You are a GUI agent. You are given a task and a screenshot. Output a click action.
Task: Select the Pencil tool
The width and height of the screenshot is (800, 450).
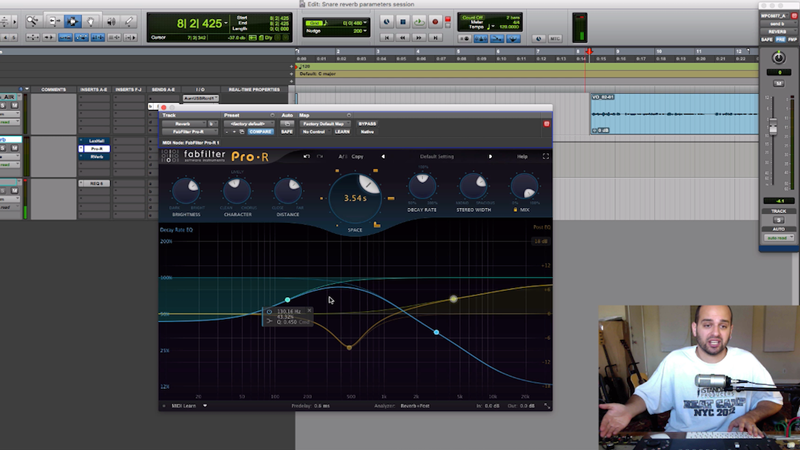pos(129,21)
